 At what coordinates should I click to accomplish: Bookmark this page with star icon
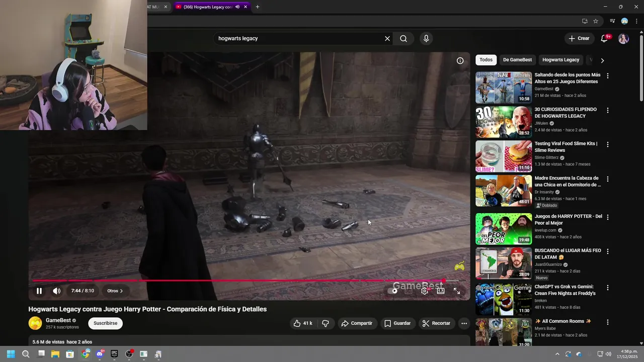pos(596,21)
